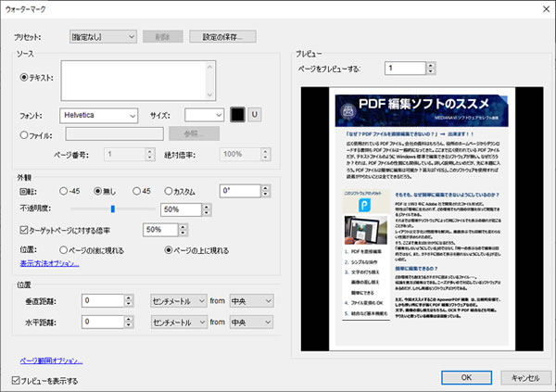Image resolution: width=556 pixels, height=392 pixels.
Task: Expand the Helvetica font dropdown
Action: pos(98,115)
